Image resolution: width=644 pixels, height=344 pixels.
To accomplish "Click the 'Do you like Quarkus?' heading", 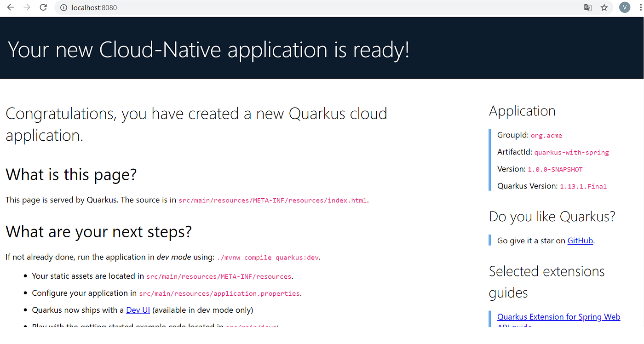I will pyautogui.click(x=552, y=217).
